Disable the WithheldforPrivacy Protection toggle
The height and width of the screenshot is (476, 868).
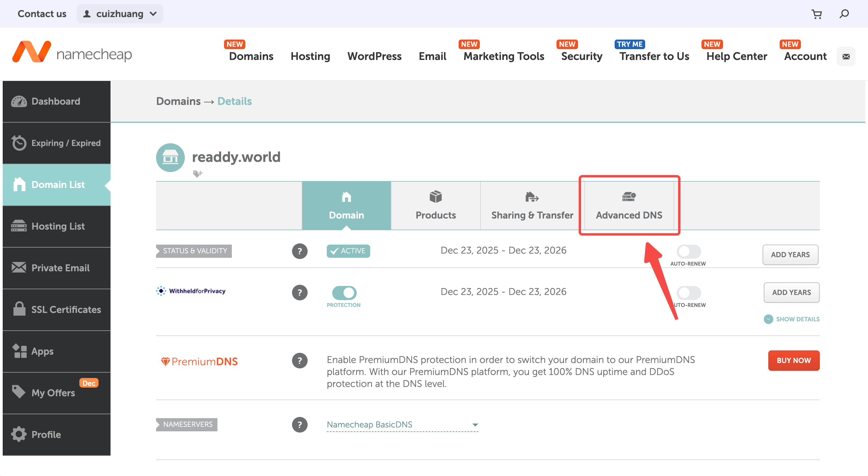click(344, 293)
